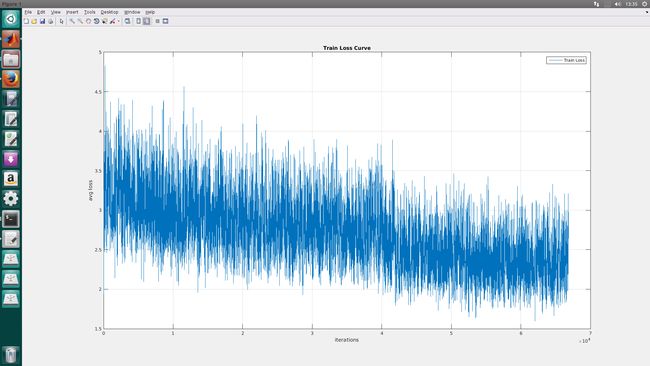Click the Link Plot icon

128,21
